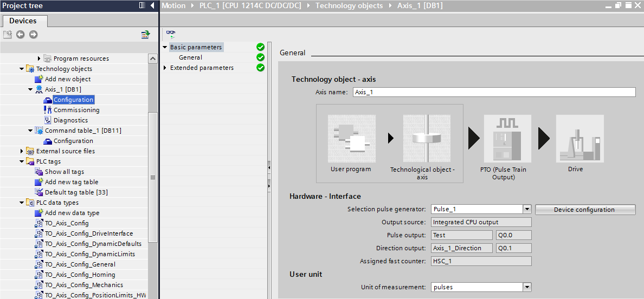Collapse the Command table_1 [DB11] node
The width and height of the screenshot is (644, 299).
(x=30, y=131)
